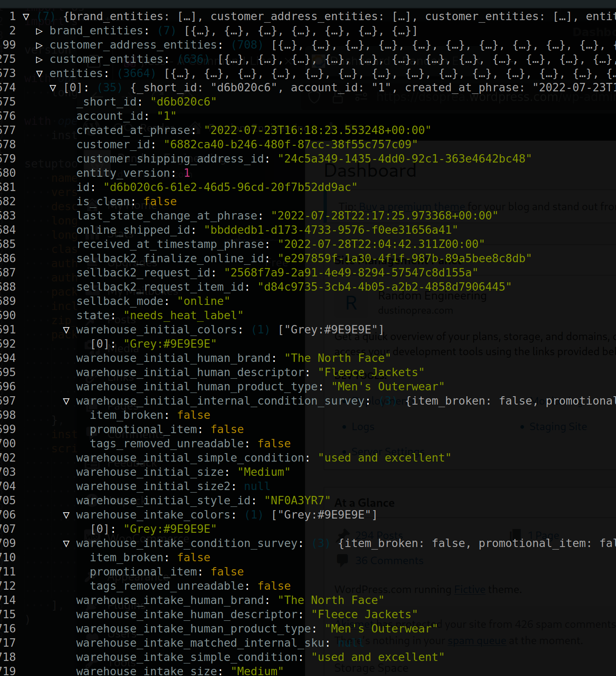The width and height of the screenshot is (616, 676).
Task: Collapse the warehouse_initial_colors array
Action: tap(66, 330)
